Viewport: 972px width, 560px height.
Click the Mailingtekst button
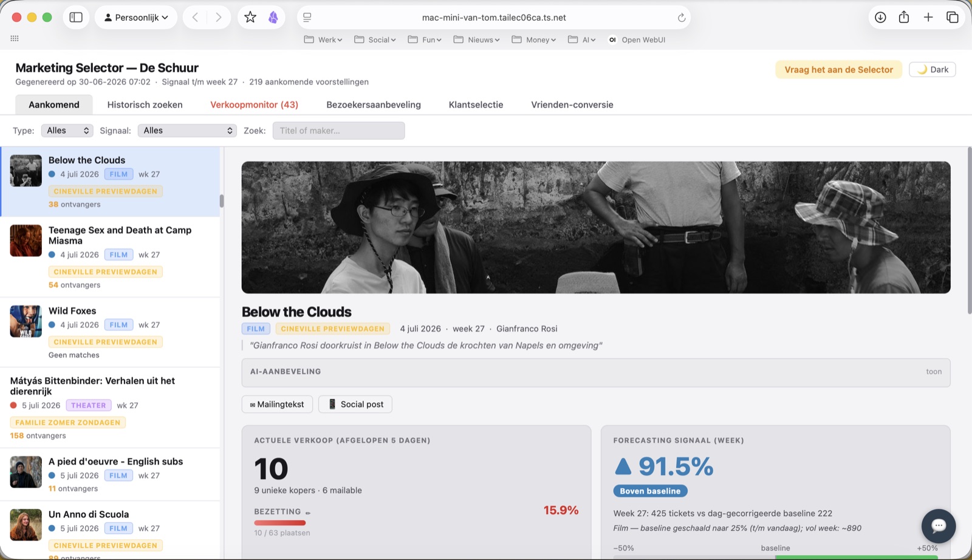pos(277,405)
